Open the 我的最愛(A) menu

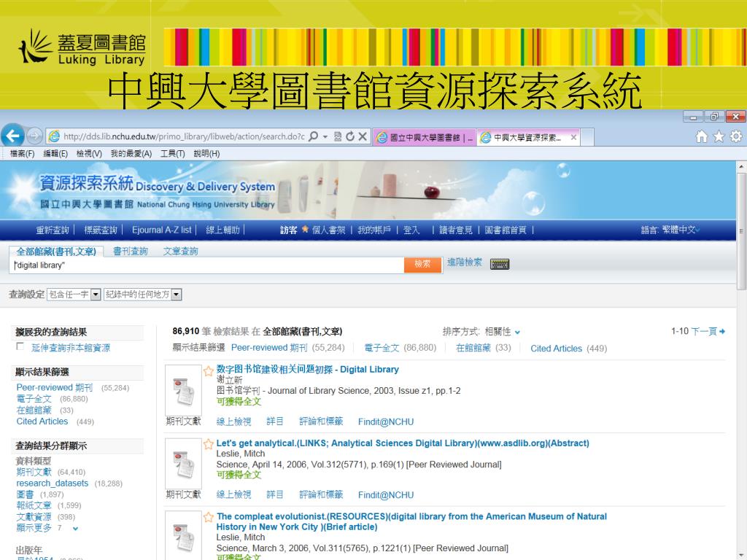pos(131,153)
